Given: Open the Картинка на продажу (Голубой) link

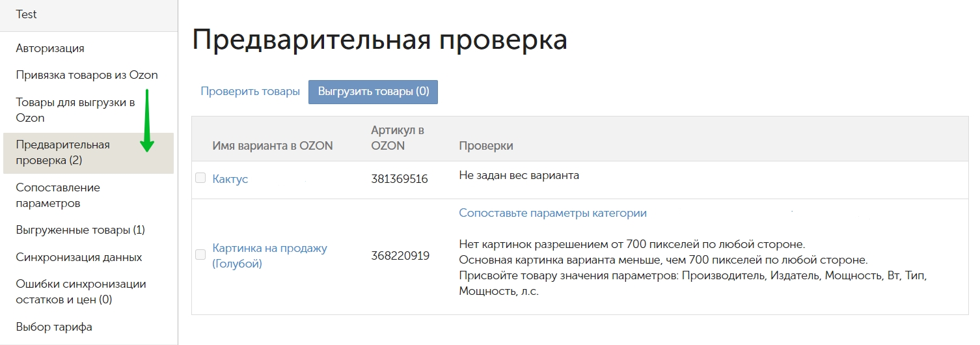Looking at the screenshot, I should point(269,256).
